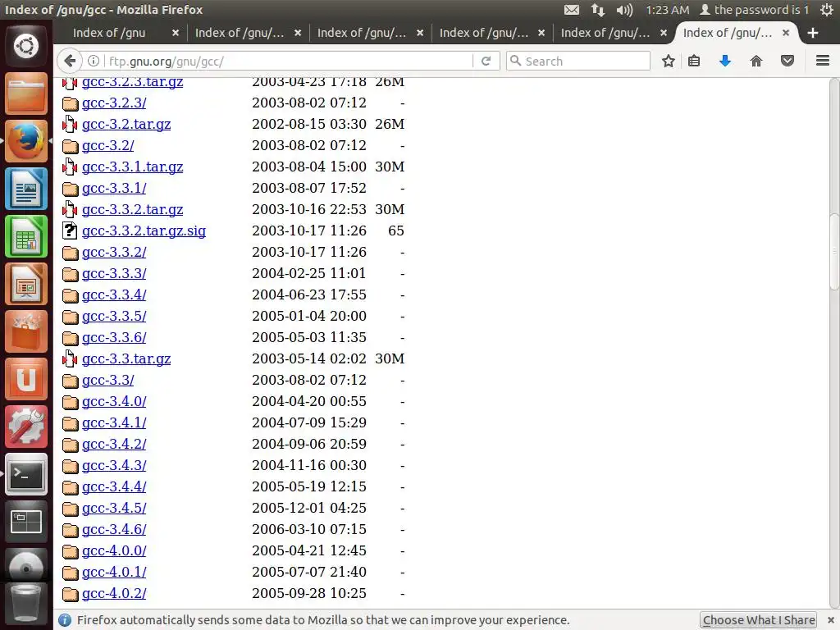Open the Trash in the launcher
Viewport: 840px width, 630px height.
(x=25, y=605)
